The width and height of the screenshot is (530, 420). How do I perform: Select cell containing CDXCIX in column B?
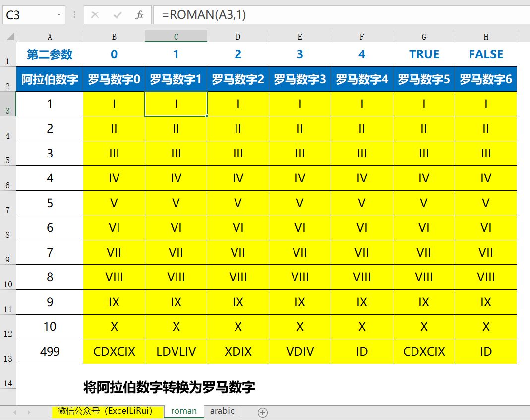(x=114, y=352)
